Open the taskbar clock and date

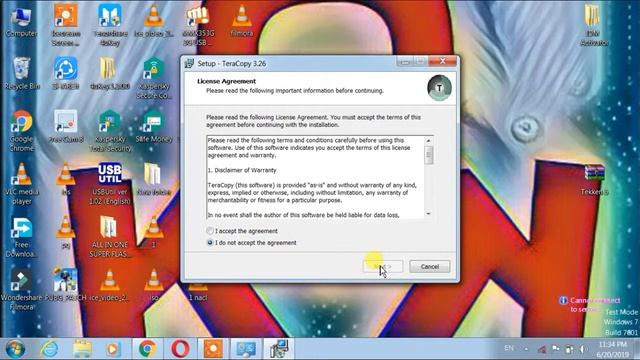pos(613,349)
